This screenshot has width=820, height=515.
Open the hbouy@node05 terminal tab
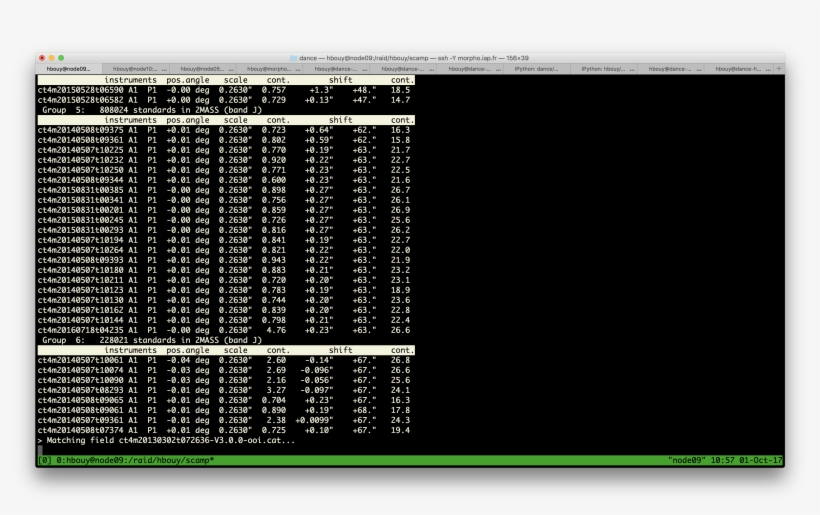click(202, 69)
